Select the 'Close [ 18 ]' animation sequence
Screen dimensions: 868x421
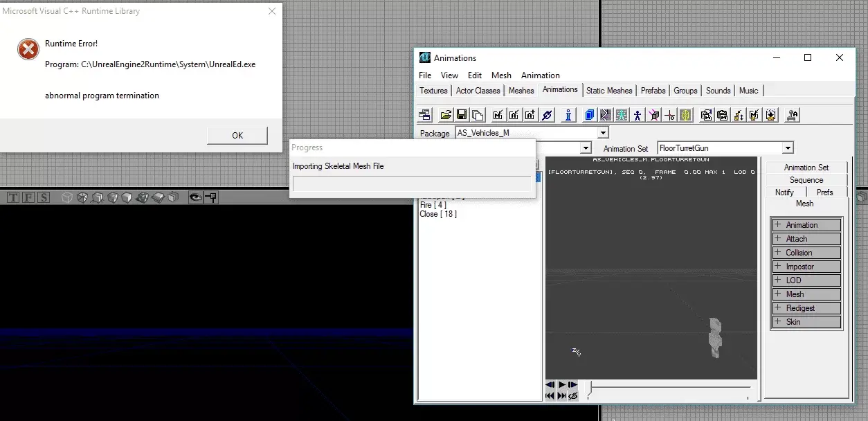coord(438,214)
